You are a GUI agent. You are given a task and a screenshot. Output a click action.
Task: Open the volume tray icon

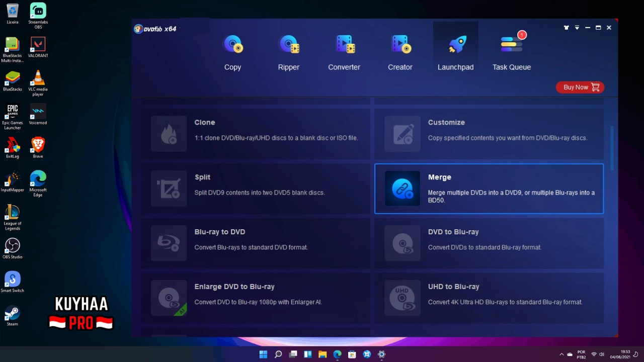(602, 354)
